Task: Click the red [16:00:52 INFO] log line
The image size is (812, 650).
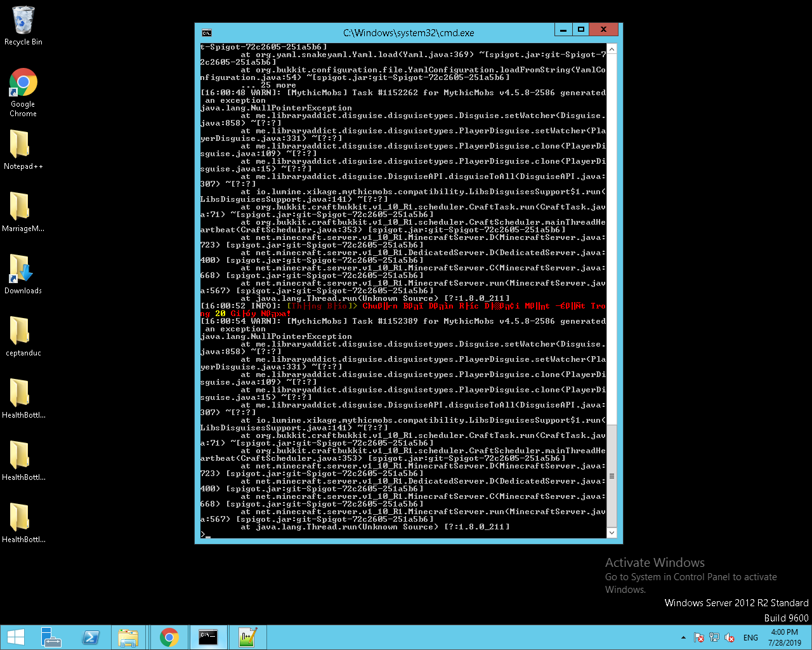Action: tap(403, 310)
